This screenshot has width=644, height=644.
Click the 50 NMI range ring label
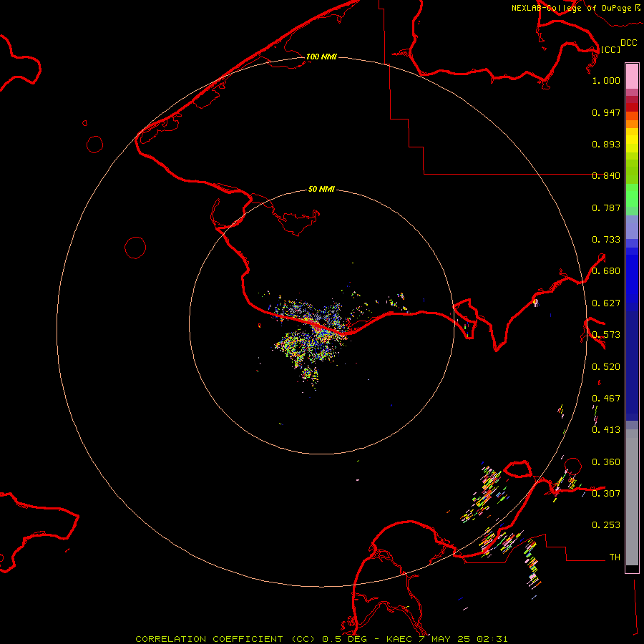(x=321, y=189)
